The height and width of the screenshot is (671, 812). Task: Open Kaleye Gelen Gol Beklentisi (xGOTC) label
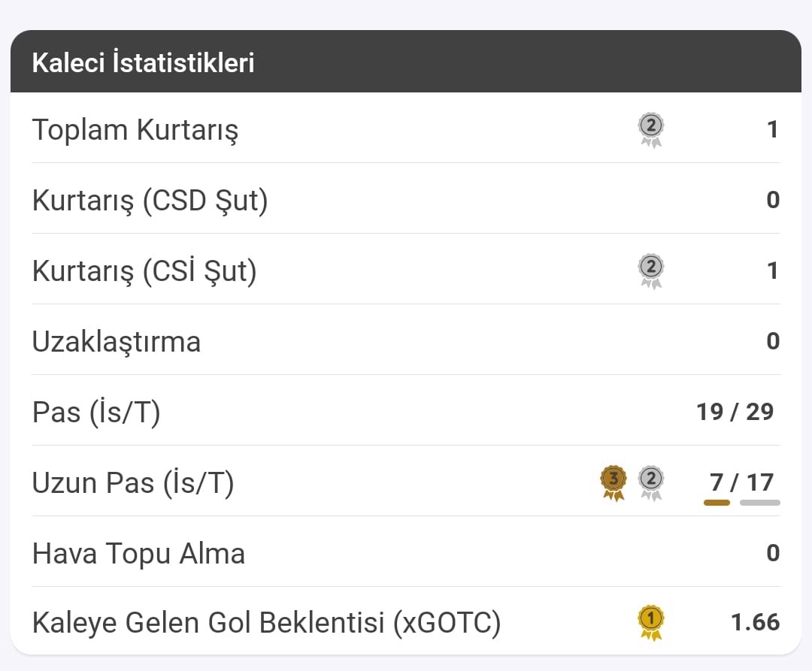[x=267, y=622]
